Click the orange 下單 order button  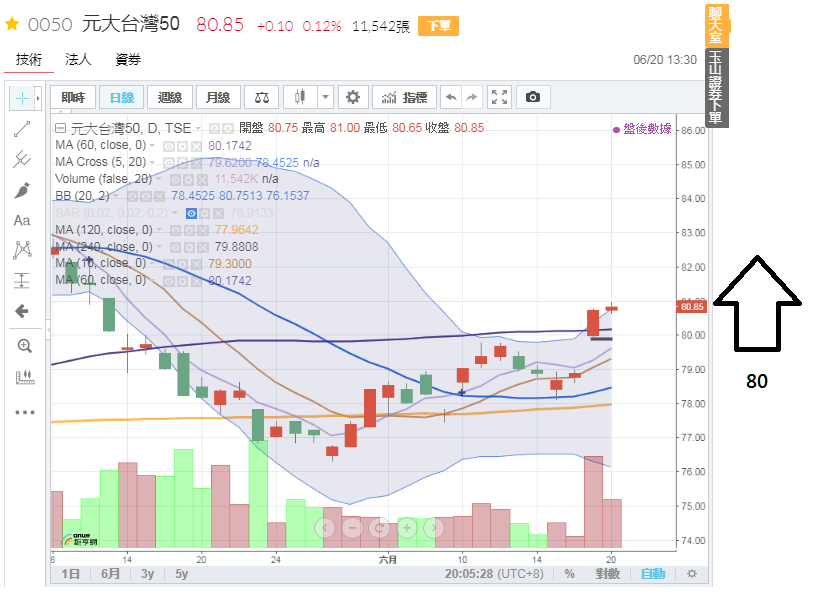click(438, 25)
